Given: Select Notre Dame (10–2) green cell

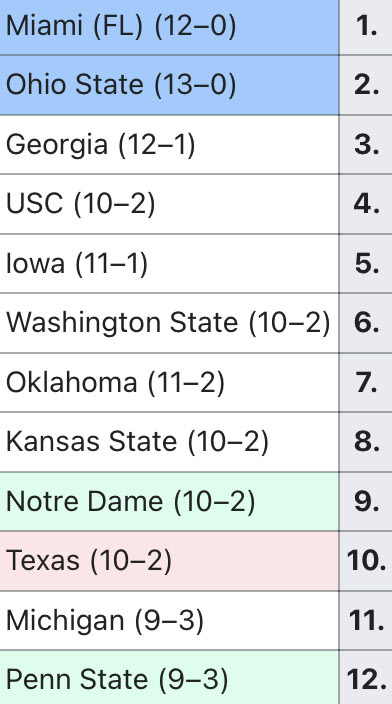Looking at the screenshot, I should [169, 502].
